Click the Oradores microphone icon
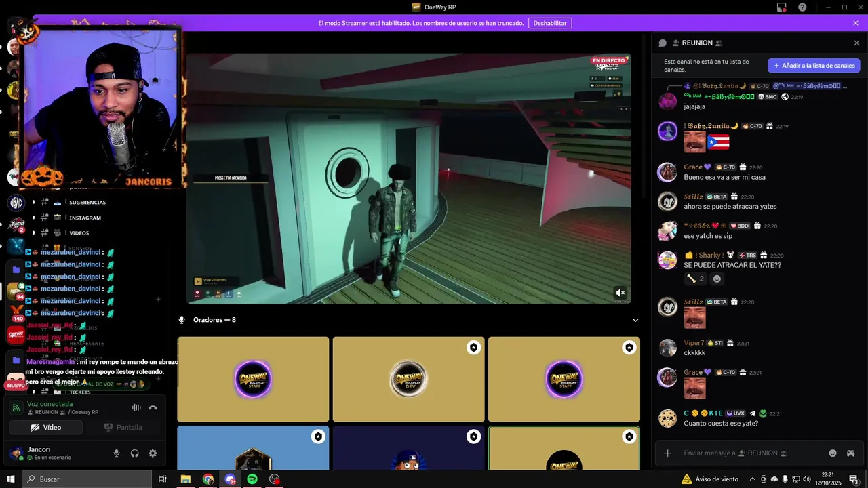The image size is (868, 488). pyautogui.click(x=182, y=320)
